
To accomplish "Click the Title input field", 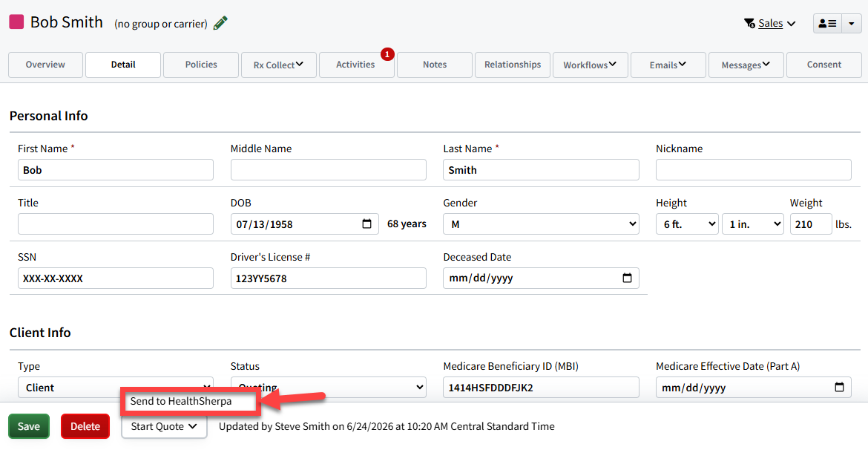I will [x=116, y=224].
